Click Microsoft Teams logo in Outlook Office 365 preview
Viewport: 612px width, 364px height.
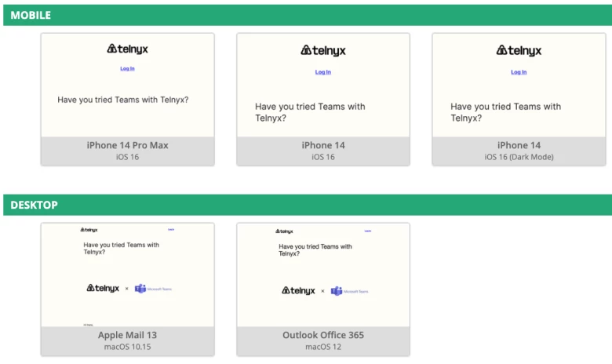pyautogui.click(x=349, y=291)
